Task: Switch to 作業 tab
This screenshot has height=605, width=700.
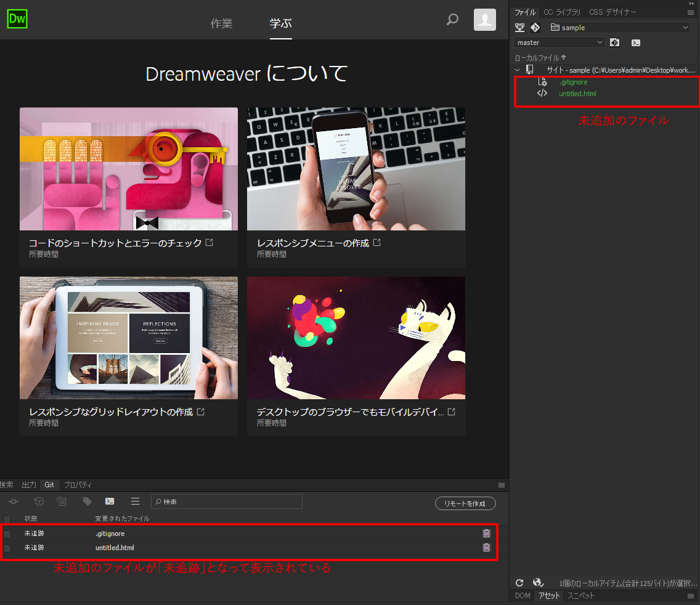Action: pos(221,23)
